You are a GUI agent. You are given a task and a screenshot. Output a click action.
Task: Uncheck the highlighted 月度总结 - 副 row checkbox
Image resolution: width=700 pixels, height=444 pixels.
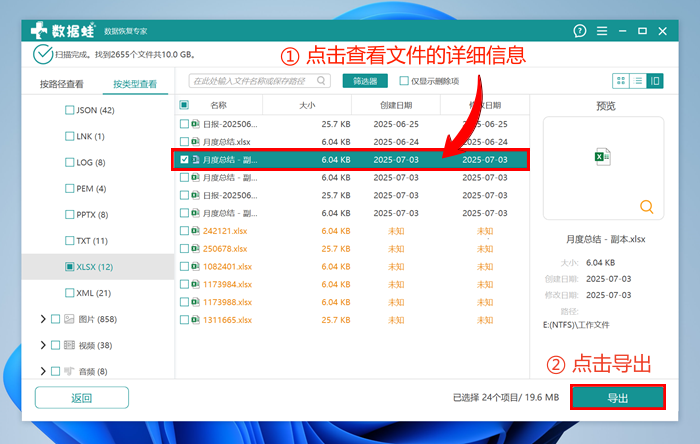[184, 159]
